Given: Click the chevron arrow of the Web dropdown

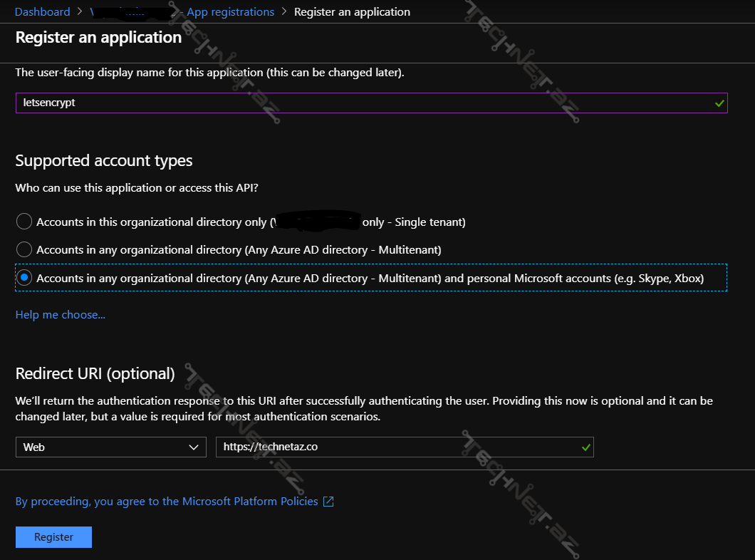Looking at the screenshot, I should (194, 447).
